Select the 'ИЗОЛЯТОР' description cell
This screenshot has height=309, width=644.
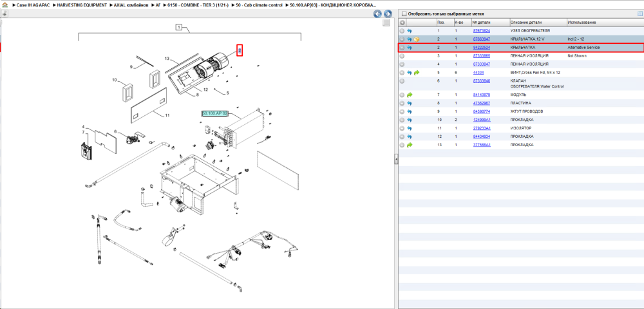point(520,128)
